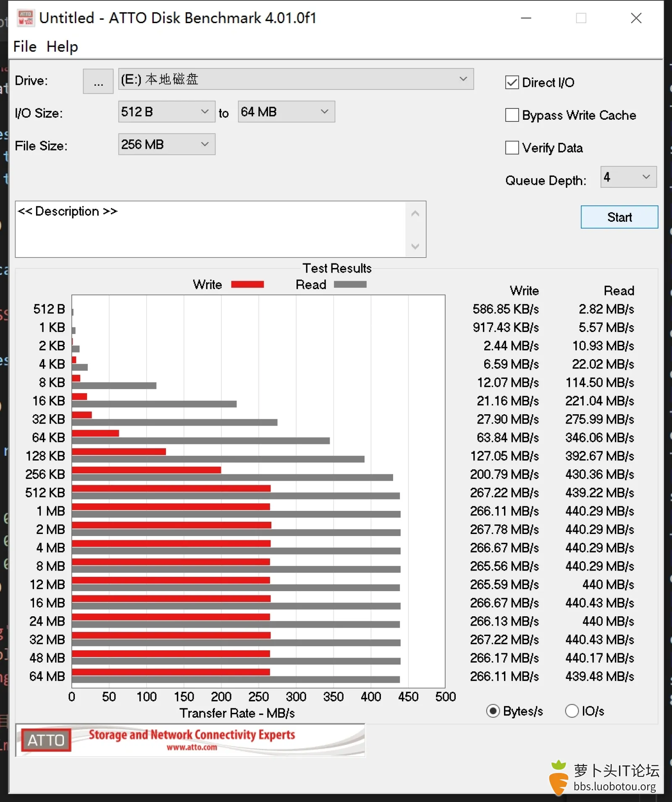Viewport: 672px width, 802px height.
Task: Click the gray 16 KB read bar
Action: [x=154, y=404]
